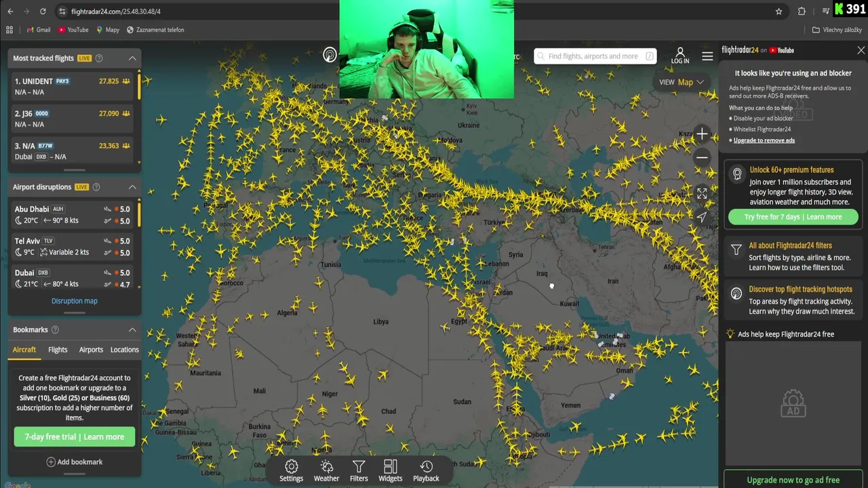Image resolution: width=868 pixels, height=488 pixels.
Task: Close the Flightradar24 YouTube side panel
Action: [861, 50]
